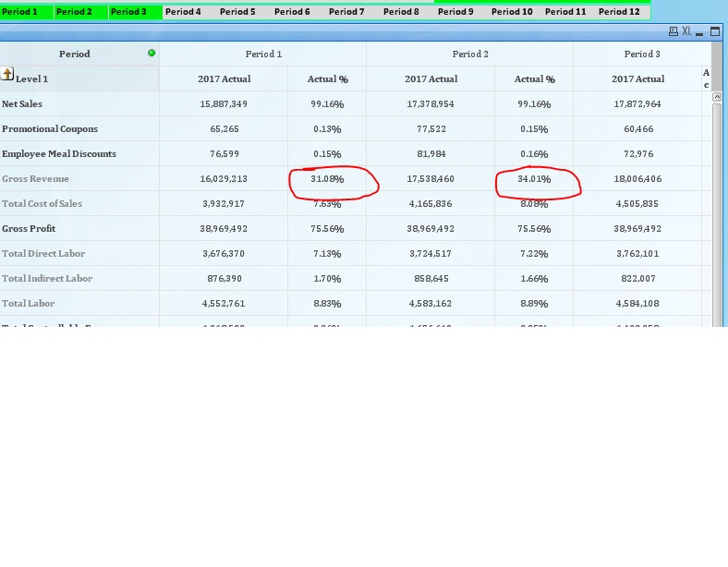Maximize the pivot table object
The height and width of the screenshot is (567, 728).
[x=715, y=31]
